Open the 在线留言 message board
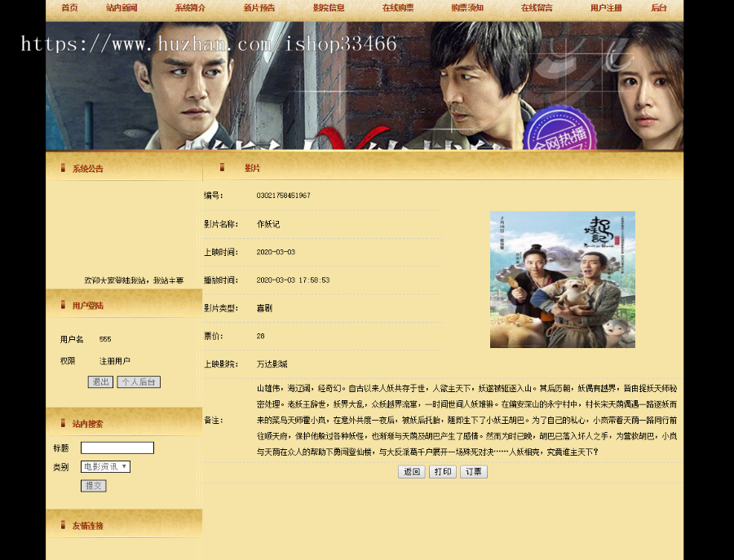The height and width of the screenshot is (560, 734). point(538,8)
